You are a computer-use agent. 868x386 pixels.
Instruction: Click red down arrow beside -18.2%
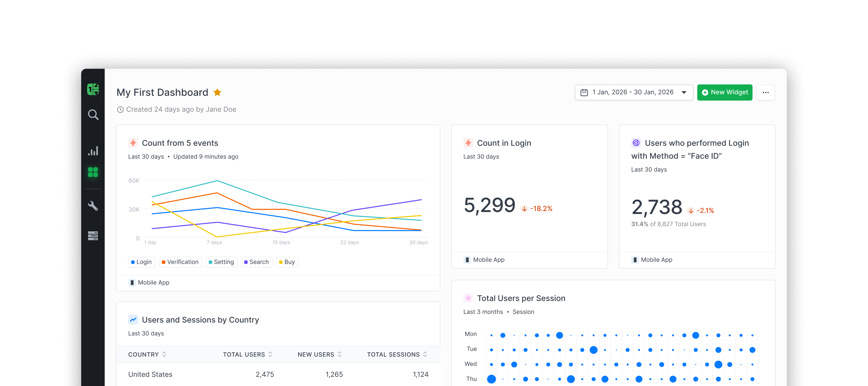tap(524, 209)
